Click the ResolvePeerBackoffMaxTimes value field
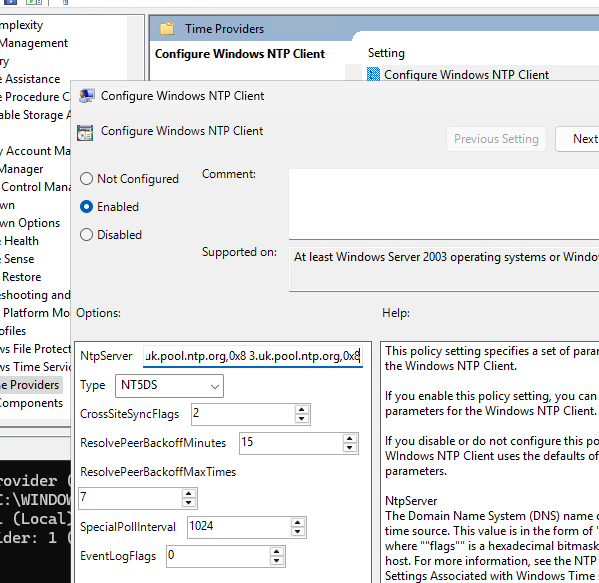 130,498
